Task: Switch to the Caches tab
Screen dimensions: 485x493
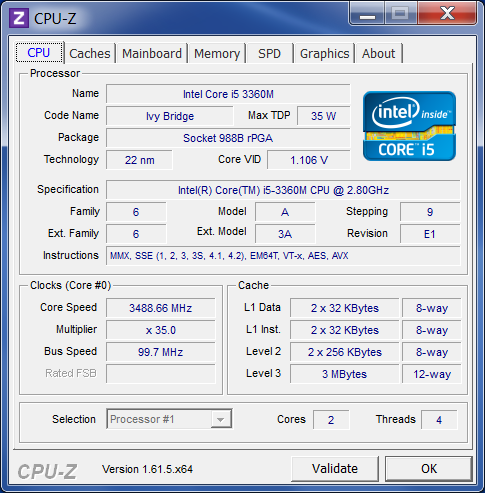Action: [90, 53]
